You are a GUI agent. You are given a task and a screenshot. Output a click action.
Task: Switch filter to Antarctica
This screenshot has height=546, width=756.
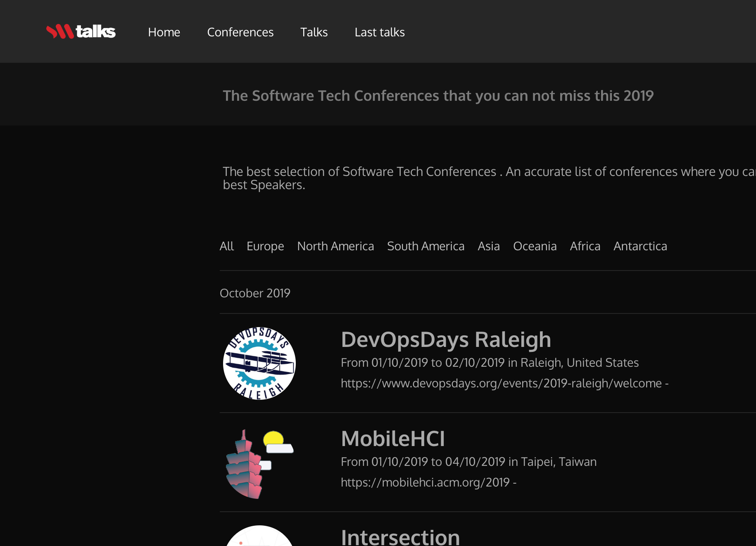coord(640,246)
